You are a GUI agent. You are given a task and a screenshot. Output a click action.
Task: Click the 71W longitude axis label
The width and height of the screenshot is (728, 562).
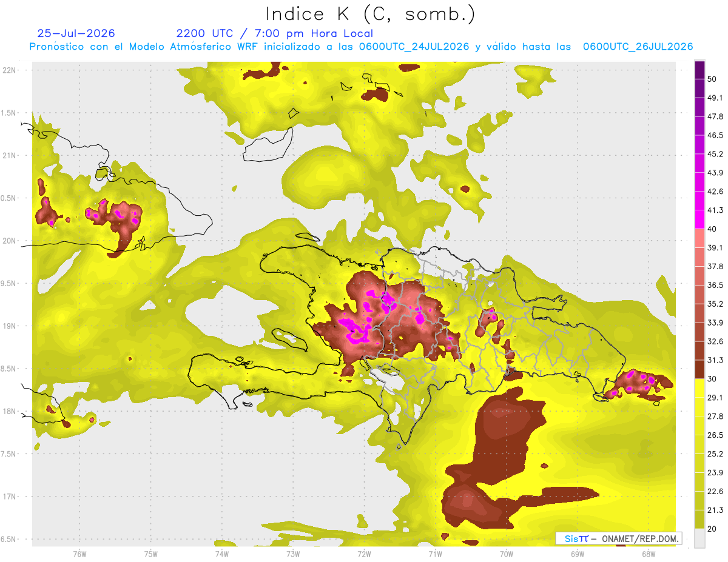(435, 554)
